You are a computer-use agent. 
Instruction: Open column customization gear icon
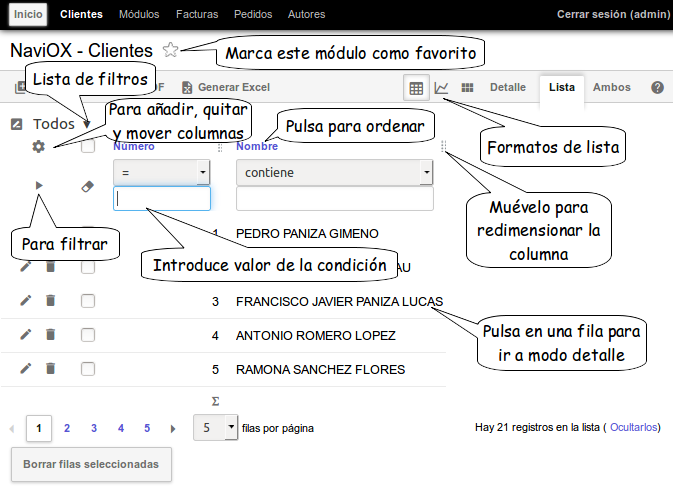tap(39, 146)
